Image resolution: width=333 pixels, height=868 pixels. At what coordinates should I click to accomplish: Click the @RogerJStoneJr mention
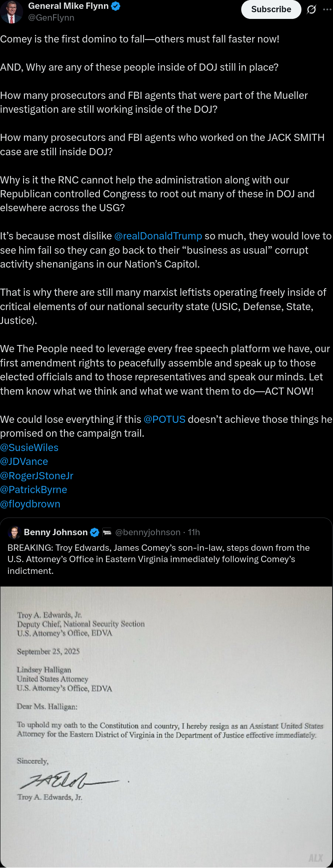coord(37,476)
